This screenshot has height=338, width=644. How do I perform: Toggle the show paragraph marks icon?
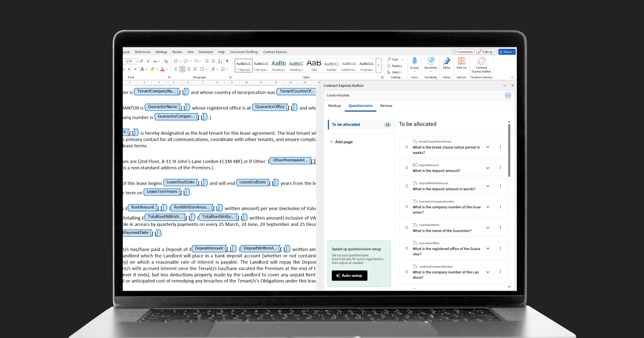tap(227, 62)
